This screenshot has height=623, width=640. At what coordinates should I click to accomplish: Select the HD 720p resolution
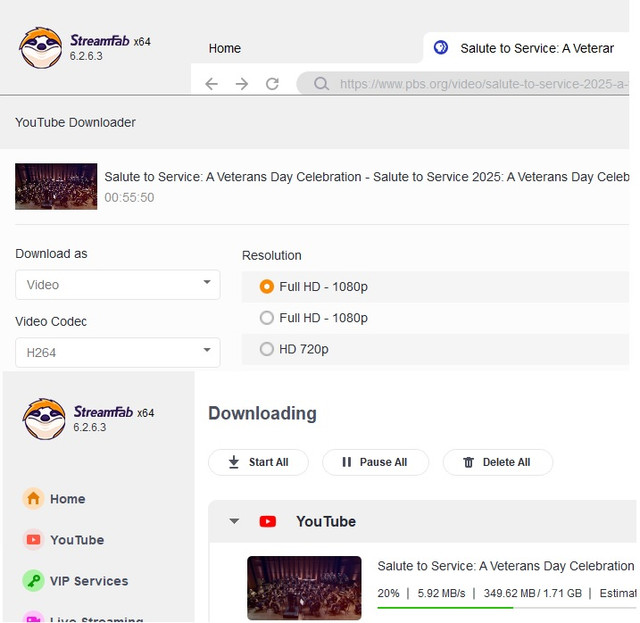(x=267, y=349)
